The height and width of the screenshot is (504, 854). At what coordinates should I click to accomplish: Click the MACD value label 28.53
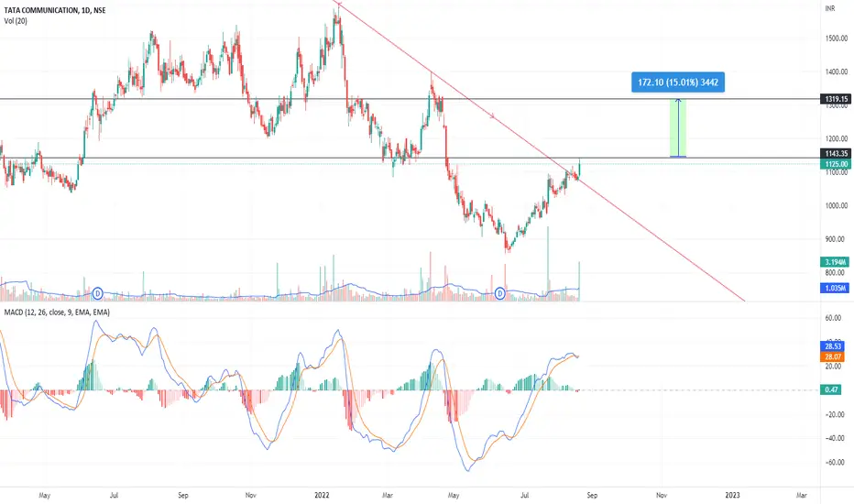pyautogui.click(x=833, y=346)
